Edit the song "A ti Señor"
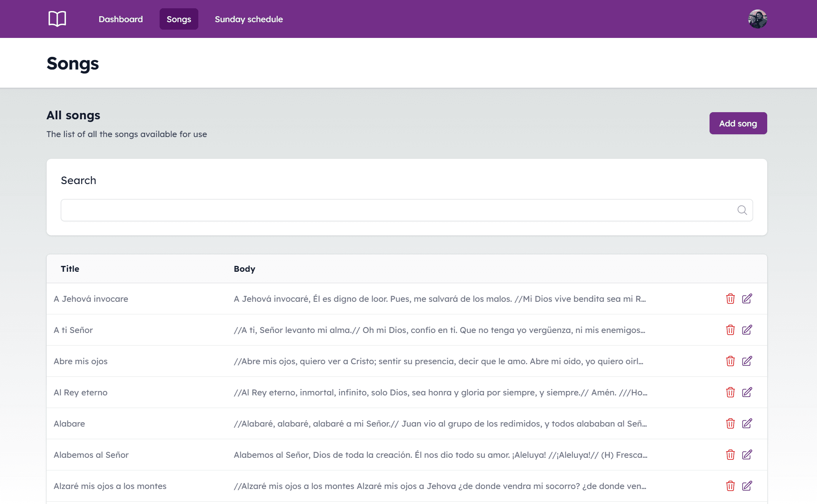Viewport: 817px width, 504px height. click(x=747, y=330)
